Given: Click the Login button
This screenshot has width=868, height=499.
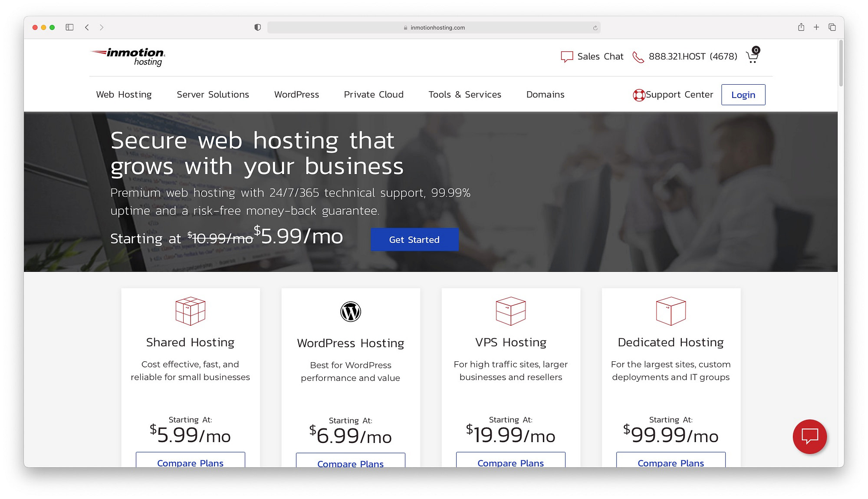Looking at the screenshot, I should (x=743, y=95).
